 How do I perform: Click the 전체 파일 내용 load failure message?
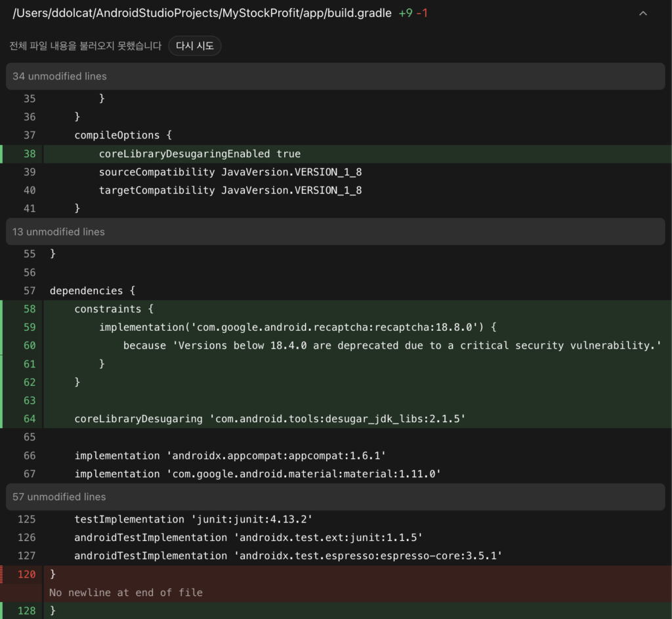[x=86, y=46]
